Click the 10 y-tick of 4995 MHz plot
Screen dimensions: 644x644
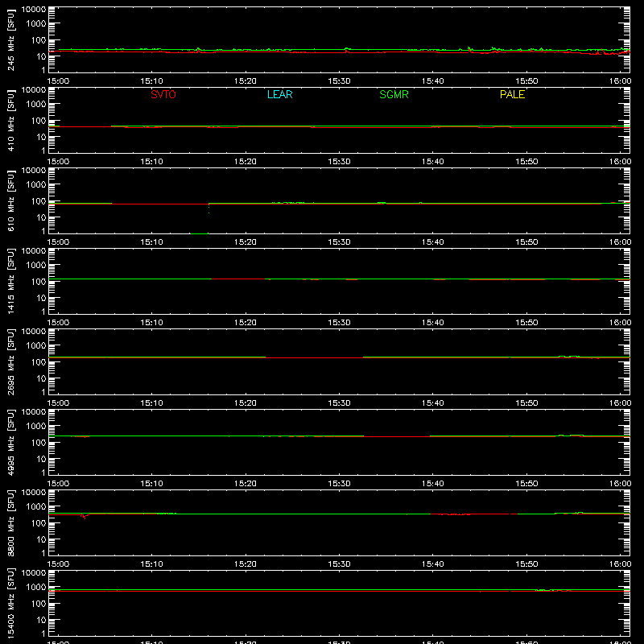click(41, 459)
